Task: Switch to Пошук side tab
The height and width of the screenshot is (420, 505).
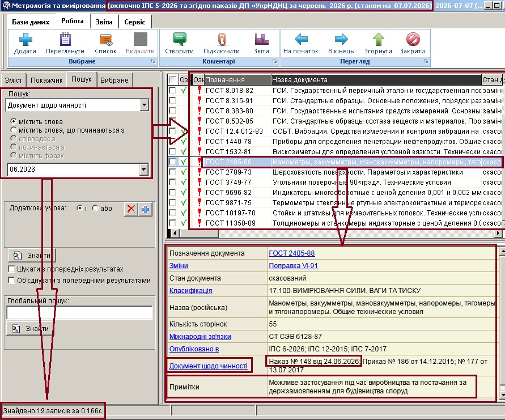Action: pos(82,79)
